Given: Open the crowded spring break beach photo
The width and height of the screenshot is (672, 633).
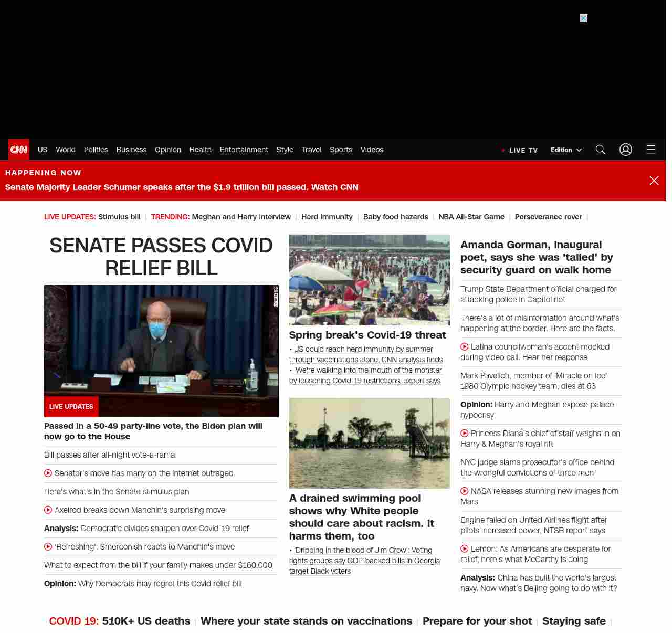Looking at the screenshot, I should 369,280.
